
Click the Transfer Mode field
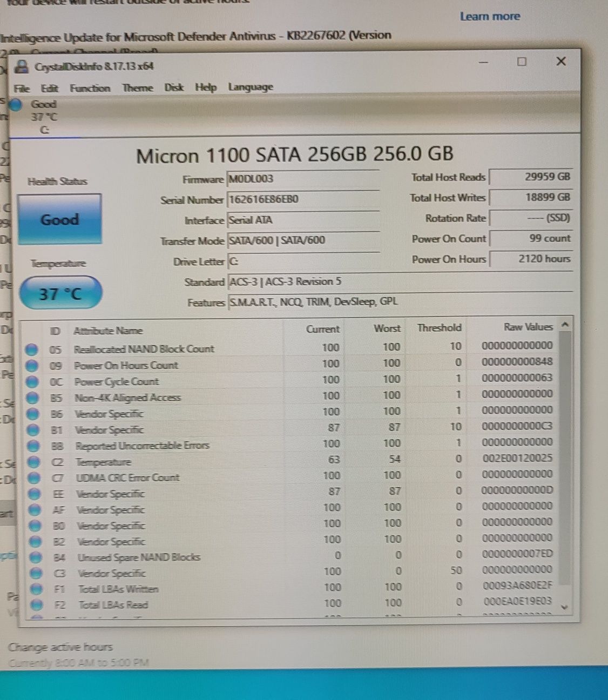[x=303, y=240]
